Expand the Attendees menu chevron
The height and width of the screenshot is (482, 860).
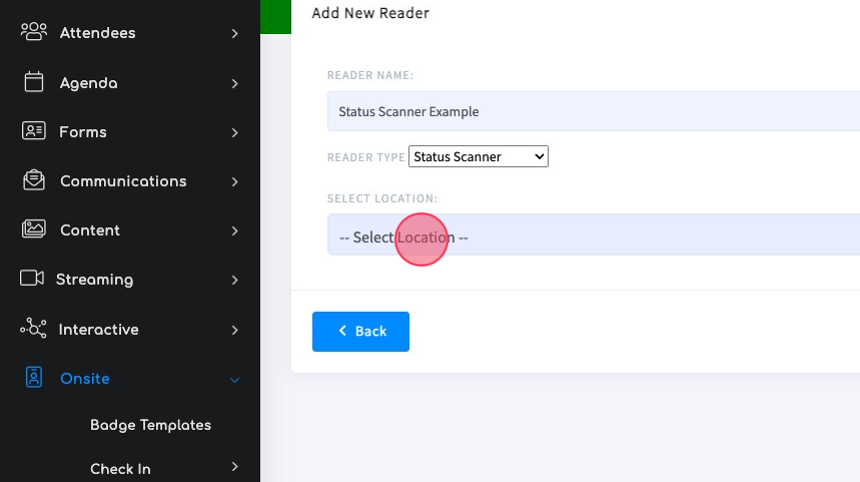pyautogui.click(x=235, y=34)
